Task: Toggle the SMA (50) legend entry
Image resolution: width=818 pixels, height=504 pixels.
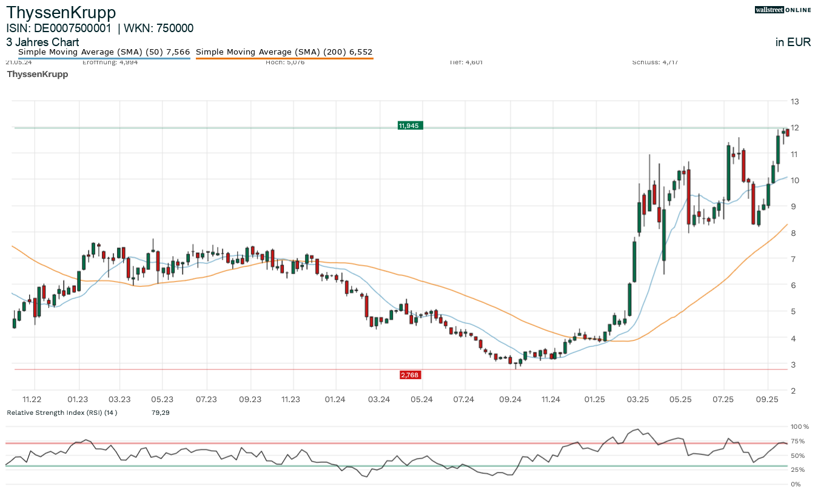Action: 104,52
